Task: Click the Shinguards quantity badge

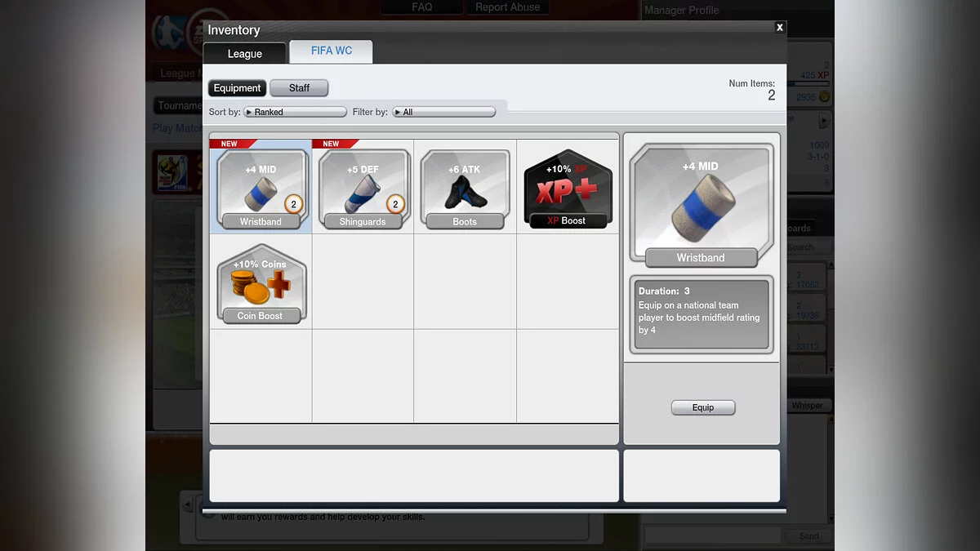Action: coord(396,205)
